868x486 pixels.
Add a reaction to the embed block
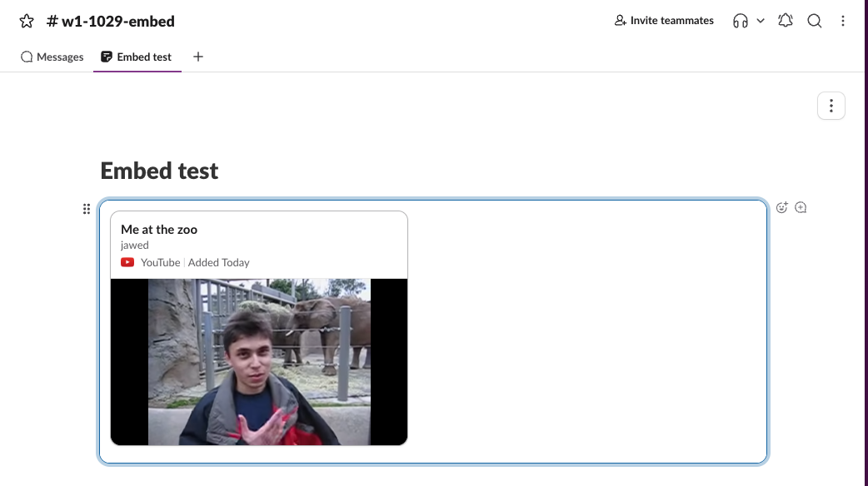point(781,207)
